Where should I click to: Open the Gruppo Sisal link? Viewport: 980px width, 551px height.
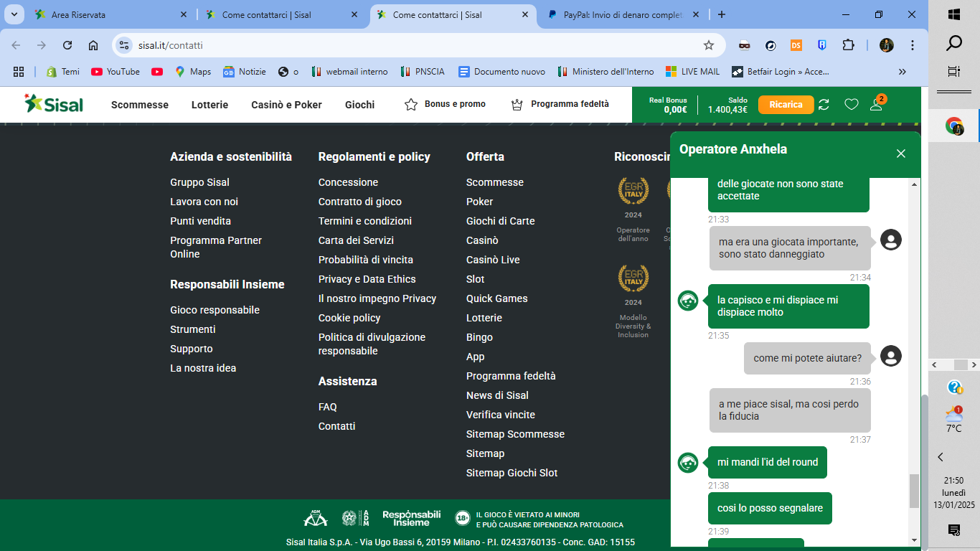(199, 182)
